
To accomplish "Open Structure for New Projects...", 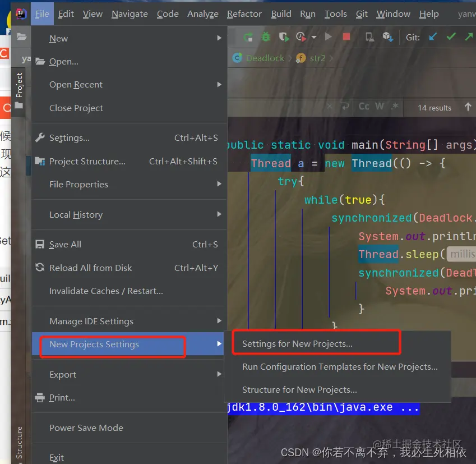I will point(338,389).
